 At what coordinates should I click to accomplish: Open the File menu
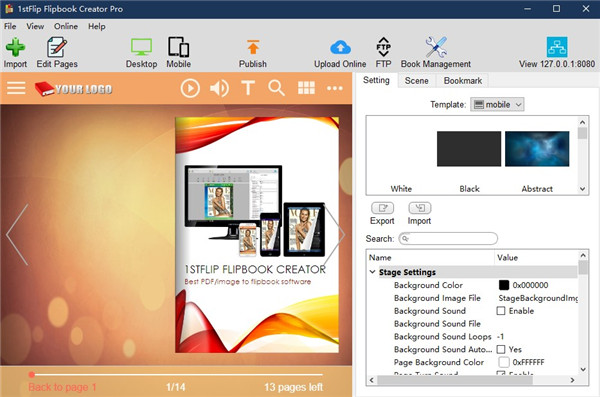click(x=10, y=26)
